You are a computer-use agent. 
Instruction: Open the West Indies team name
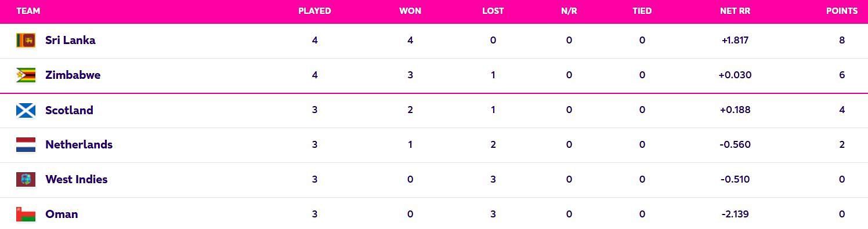pyautogui.click(x=77, y=180)
